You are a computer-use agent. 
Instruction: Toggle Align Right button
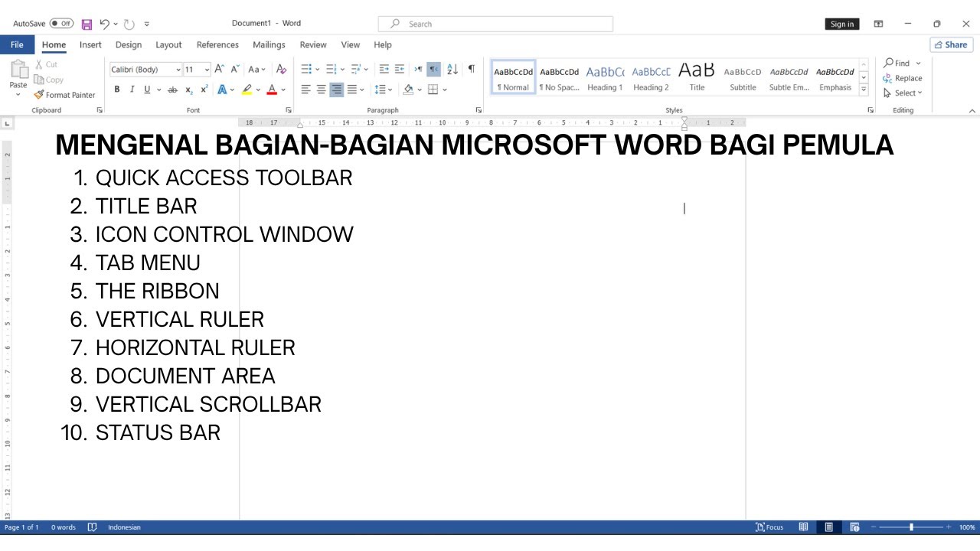(336, 90)
